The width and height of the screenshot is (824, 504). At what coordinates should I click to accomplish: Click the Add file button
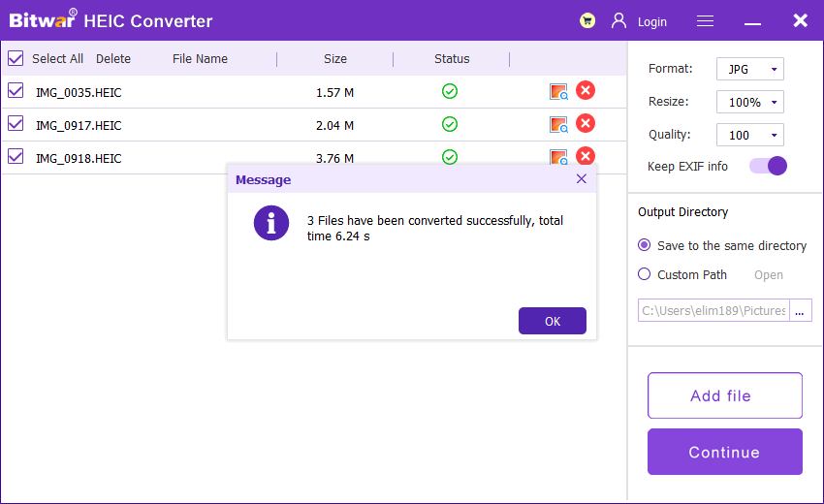[x=725, y=395]
